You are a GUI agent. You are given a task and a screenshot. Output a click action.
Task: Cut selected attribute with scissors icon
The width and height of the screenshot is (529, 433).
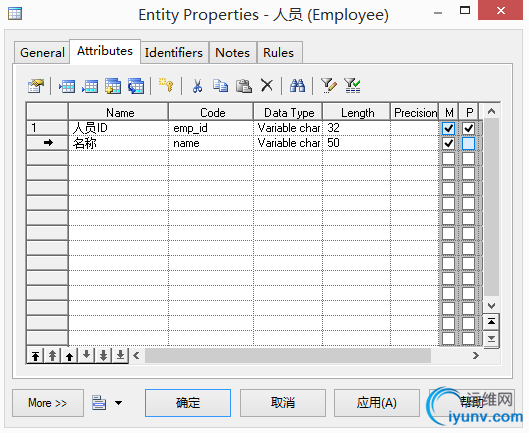(x=197, y=86)
